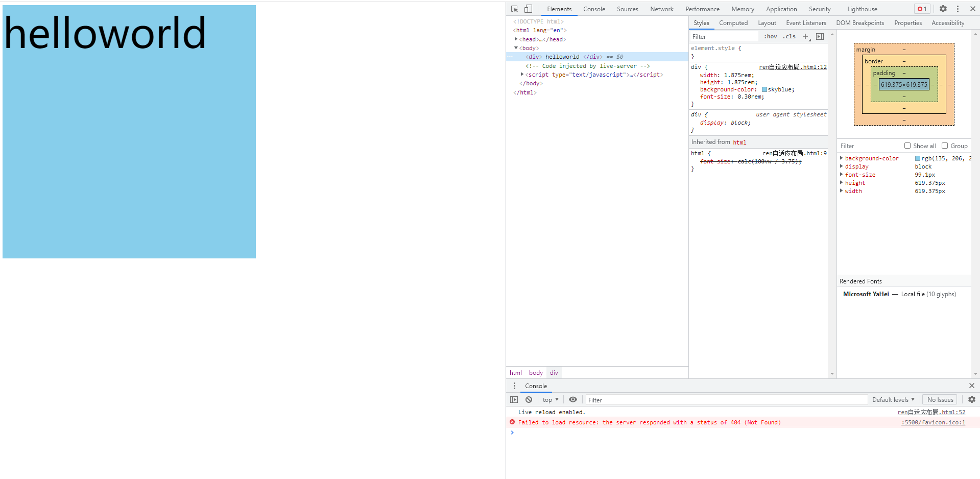Select the html breadcrumb item
The image size is (980, 479).
click(x=516, y=373)
